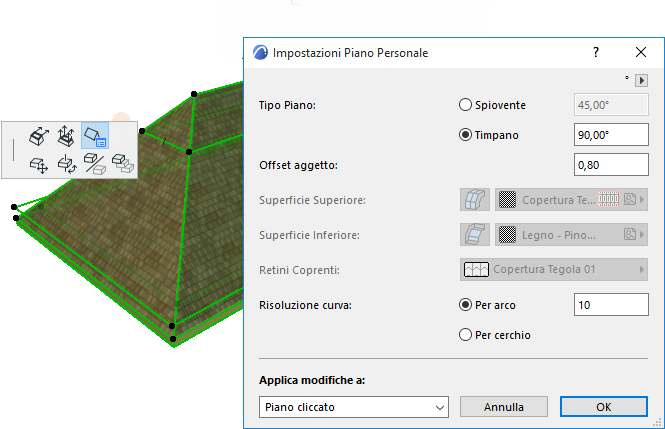Screen dimensions: 665x429
Task: Select the move roof pet palette icon
Action: coord(39,164)
